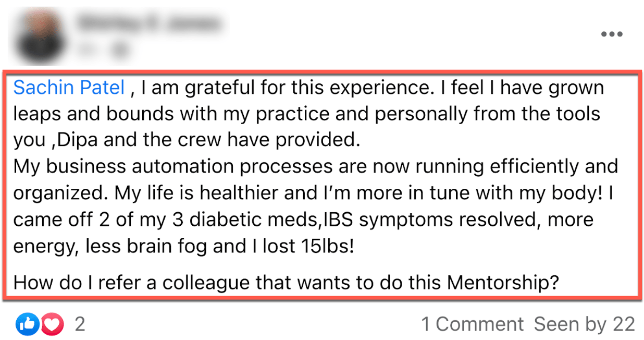Click the blurred post timestamp under the name
The height and width of the screenshot is (340, 644).
pyautogui.click(x=87, y=50)
